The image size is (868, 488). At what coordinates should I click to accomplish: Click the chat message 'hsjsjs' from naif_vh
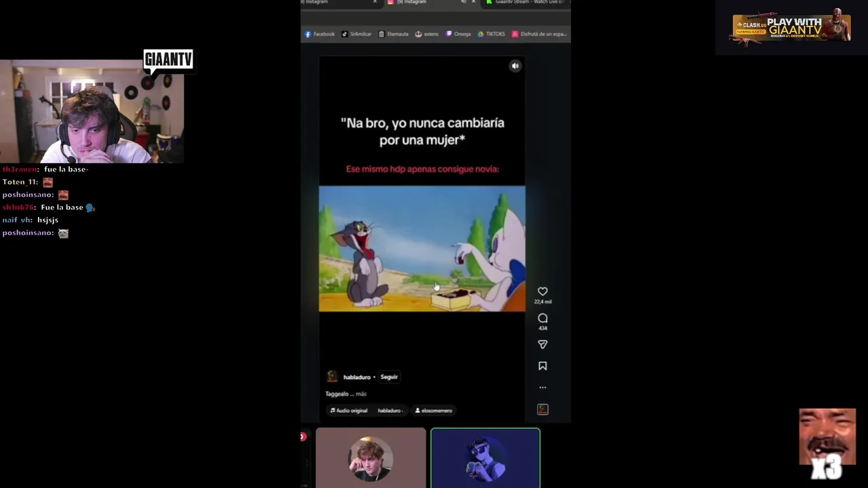[x=47, y=220]
